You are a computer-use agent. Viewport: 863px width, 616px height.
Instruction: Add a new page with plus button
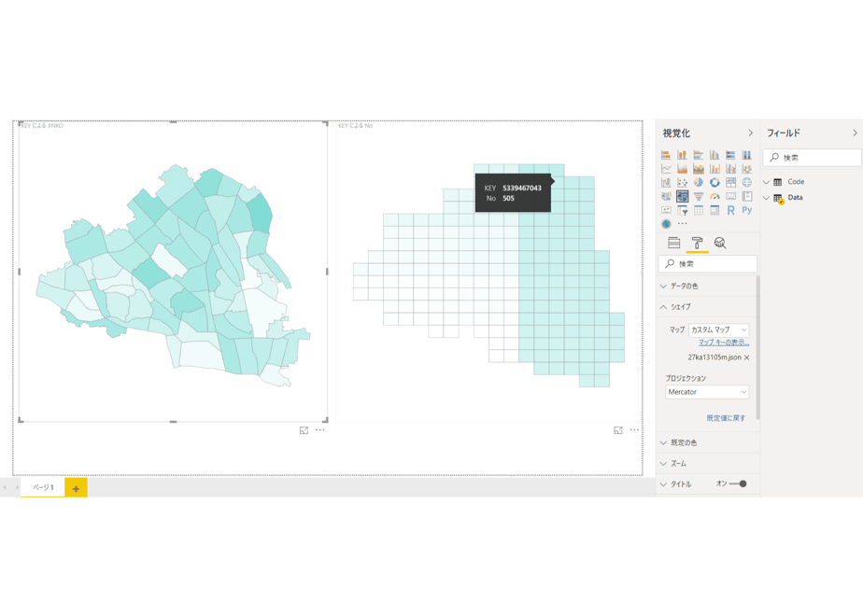[x=76, y=488]
